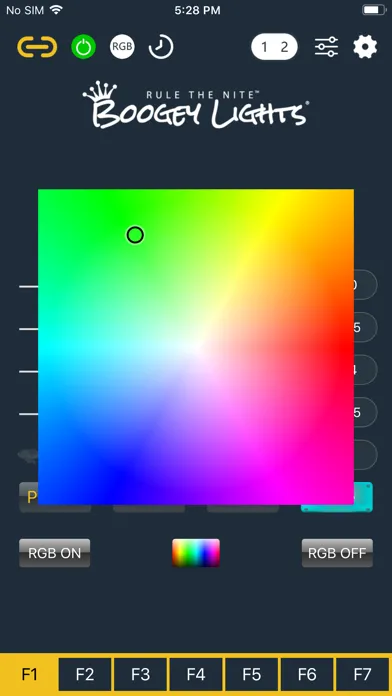Screen dimensions: 392x696
Task: Select the RGB mode circle icon
Action: click(122, 47)
